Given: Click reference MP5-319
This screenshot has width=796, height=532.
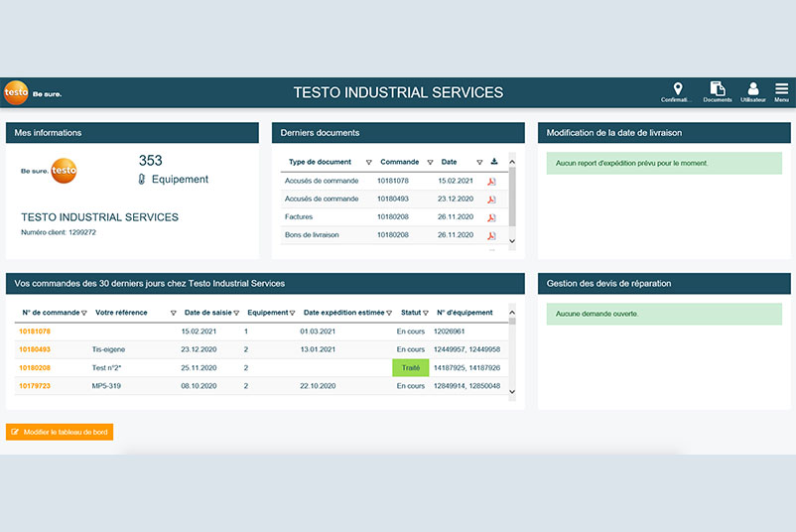Looking at the screenshot, I should 106,386.
